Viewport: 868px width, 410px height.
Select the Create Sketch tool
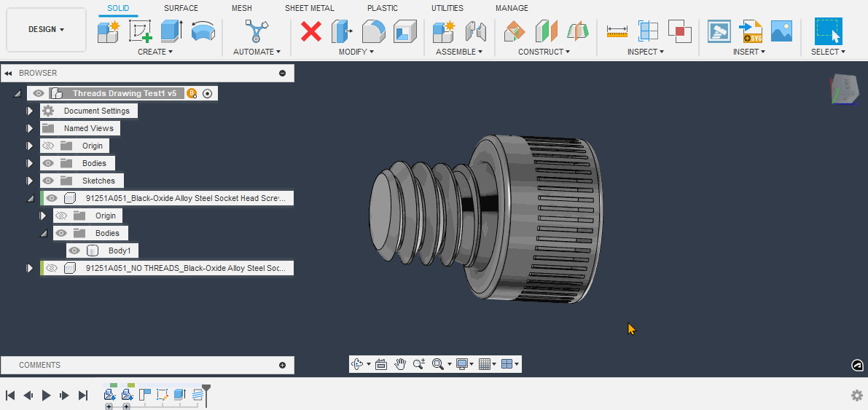[140, 31]
